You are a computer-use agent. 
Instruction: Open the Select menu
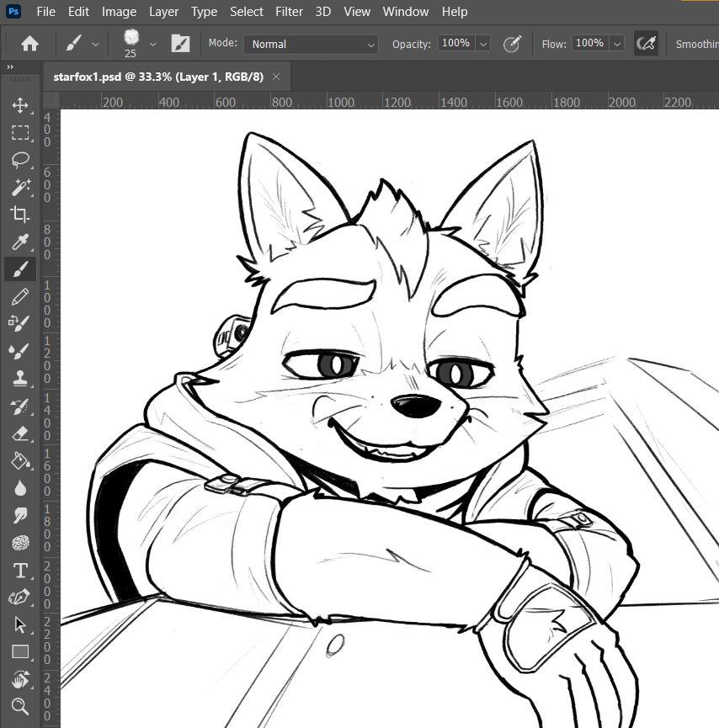tap(246, 12)
